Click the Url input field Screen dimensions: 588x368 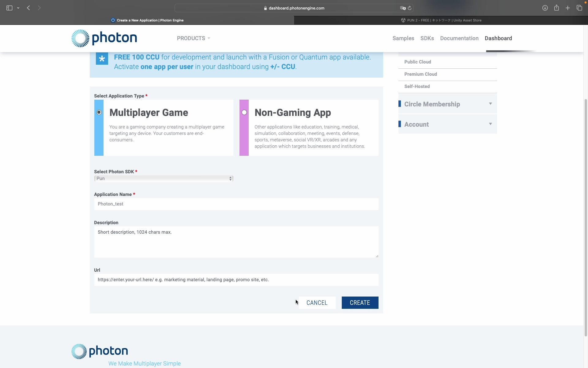point(236,280)
